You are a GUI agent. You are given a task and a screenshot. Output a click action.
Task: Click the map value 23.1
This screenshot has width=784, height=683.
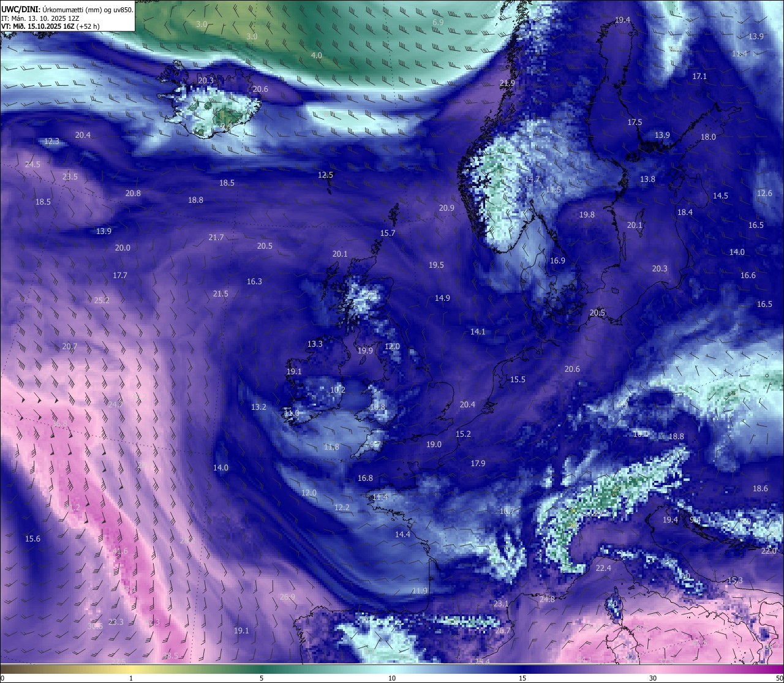point(501,603)
